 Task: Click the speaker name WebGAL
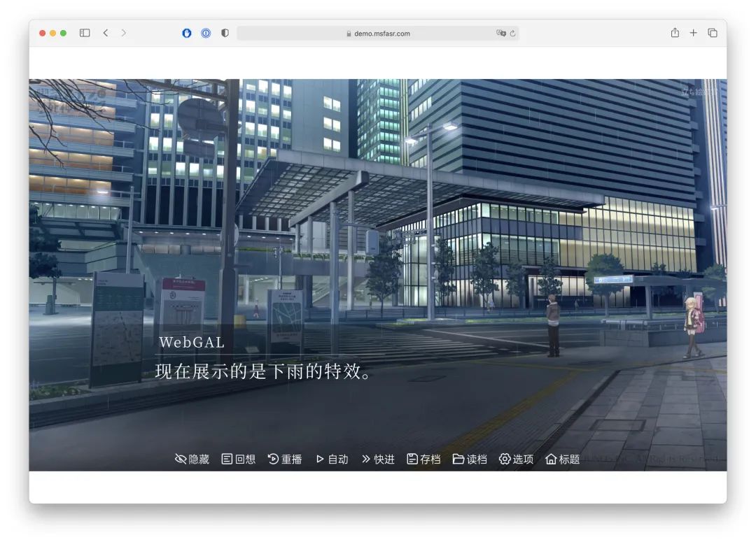(192, 343)
